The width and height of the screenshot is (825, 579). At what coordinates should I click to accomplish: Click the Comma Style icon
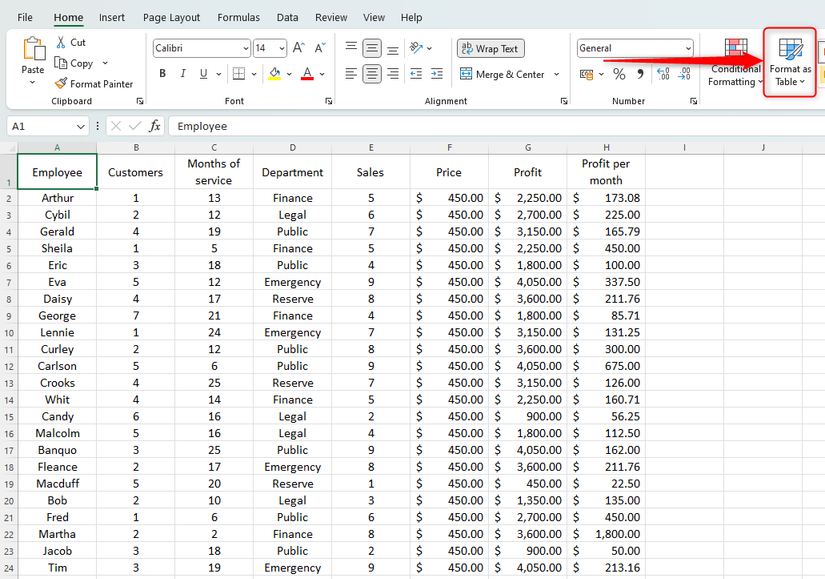(640, 73)
